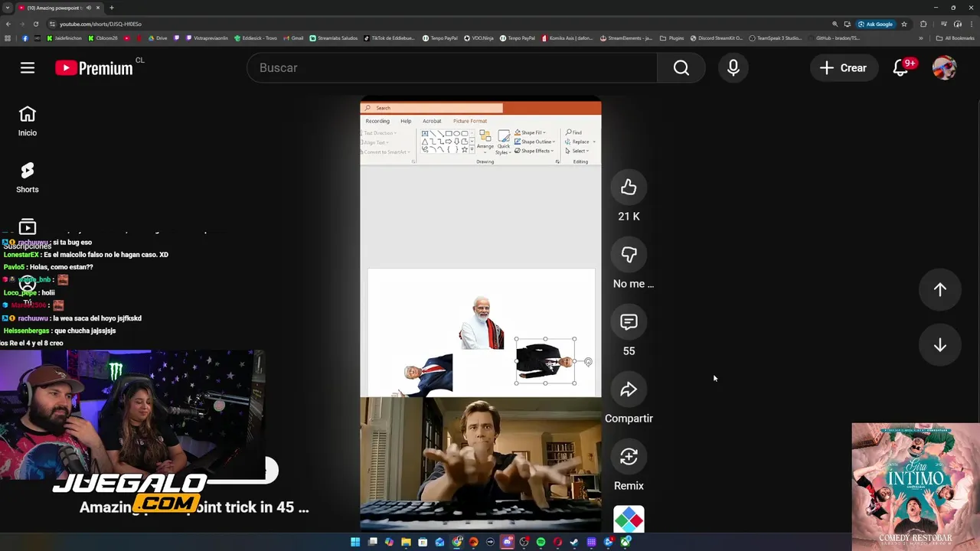Start voice search with the microphone
Image resolution: width=980 pixels, height=551 pixels.
tap(733, 68)
